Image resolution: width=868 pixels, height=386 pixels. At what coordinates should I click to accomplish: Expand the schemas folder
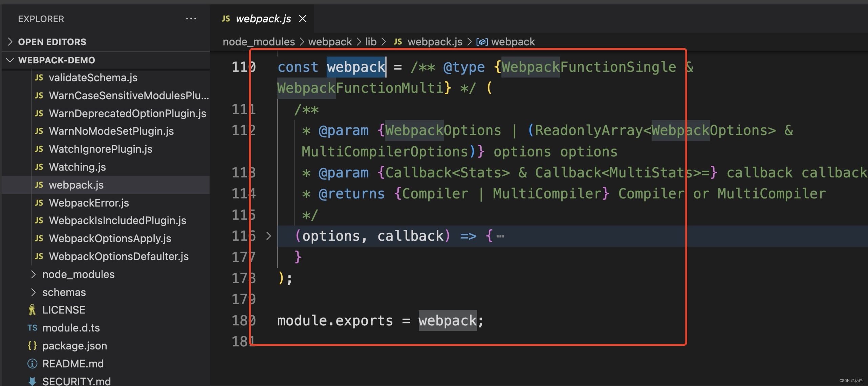click(34, 292)
